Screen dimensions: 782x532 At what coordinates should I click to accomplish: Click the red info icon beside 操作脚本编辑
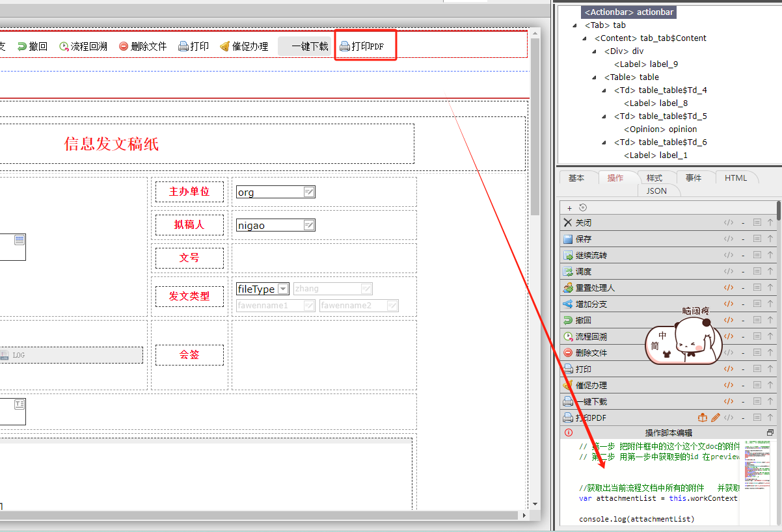tap(569, 432)
